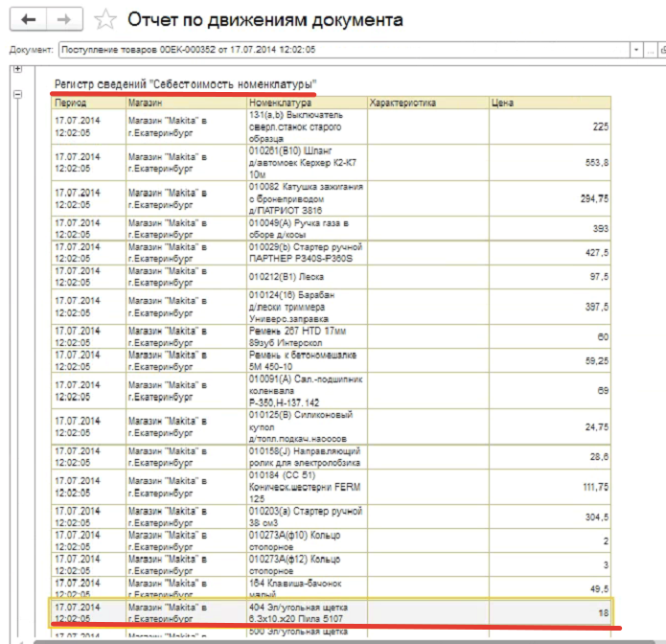Select the Ремень к бетономешалке item cell
Screen dimensions: 666x644
point(306,361)
